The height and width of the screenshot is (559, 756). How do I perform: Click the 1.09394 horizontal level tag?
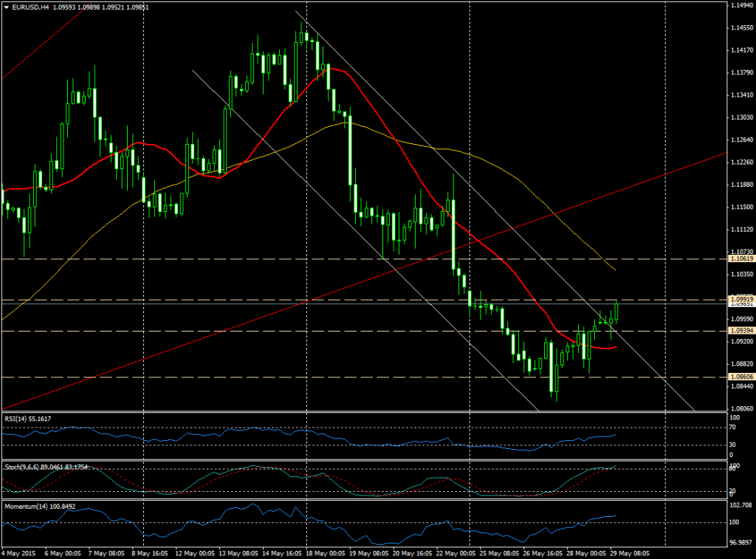click(740, 330)
